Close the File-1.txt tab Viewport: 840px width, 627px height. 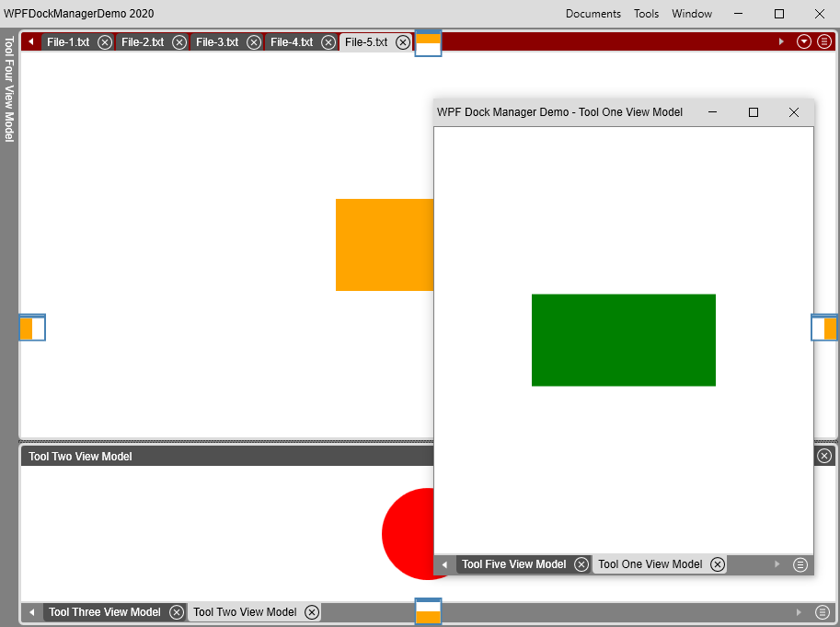point(105,42)
